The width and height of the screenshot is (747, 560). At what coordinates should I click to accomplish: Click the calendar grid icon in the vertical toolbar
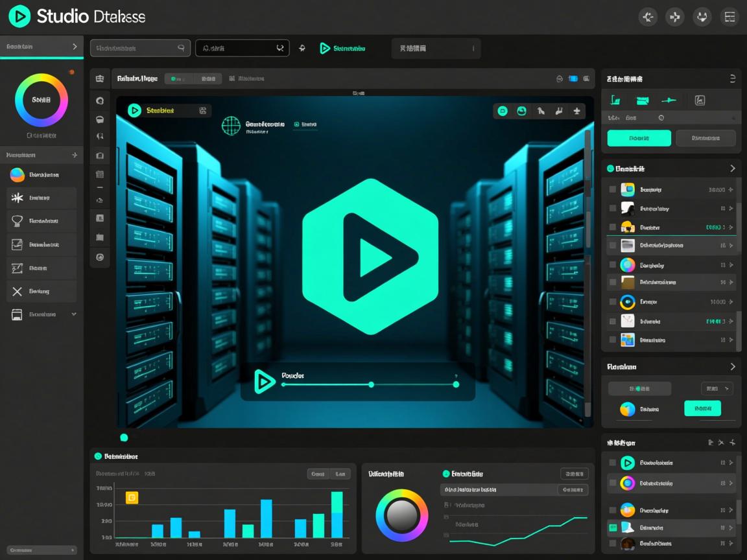click(100, 174)
